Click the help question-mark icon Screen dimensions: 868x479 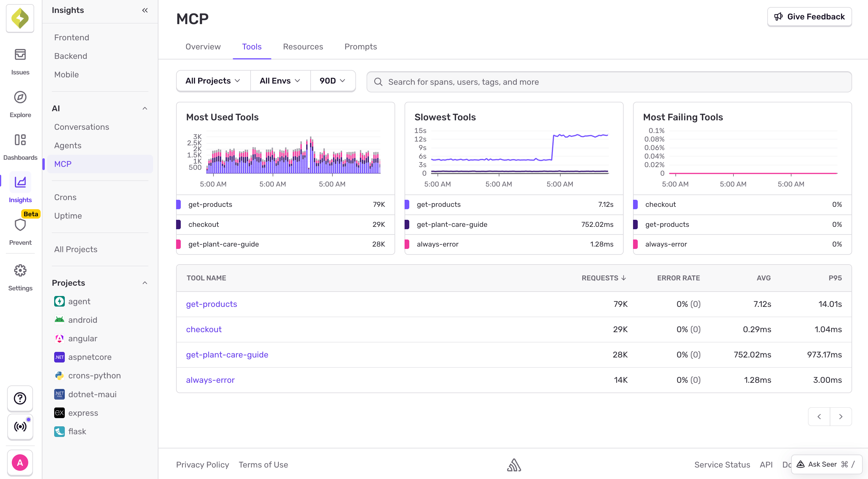click(x=20, y=399)
